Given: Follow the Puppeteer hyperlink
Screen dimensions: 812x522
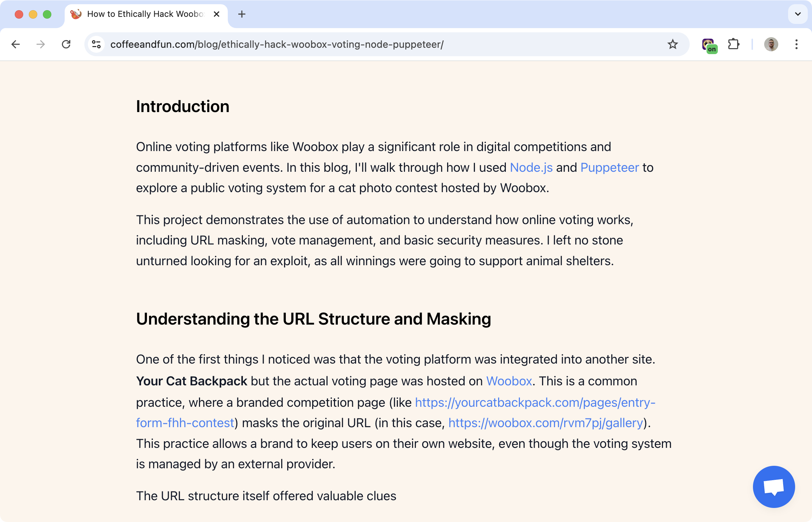Looking at the screenshot, I should click(610, 168).
